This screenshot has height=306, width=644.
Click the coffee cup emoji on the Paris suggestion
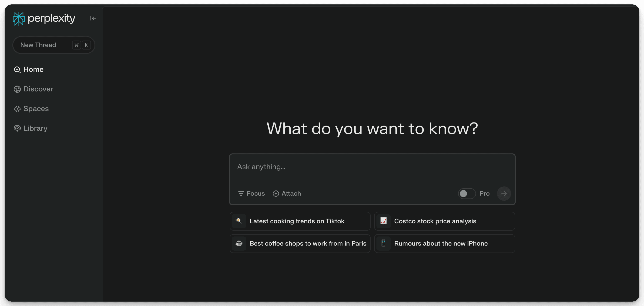tap(239, 243)
